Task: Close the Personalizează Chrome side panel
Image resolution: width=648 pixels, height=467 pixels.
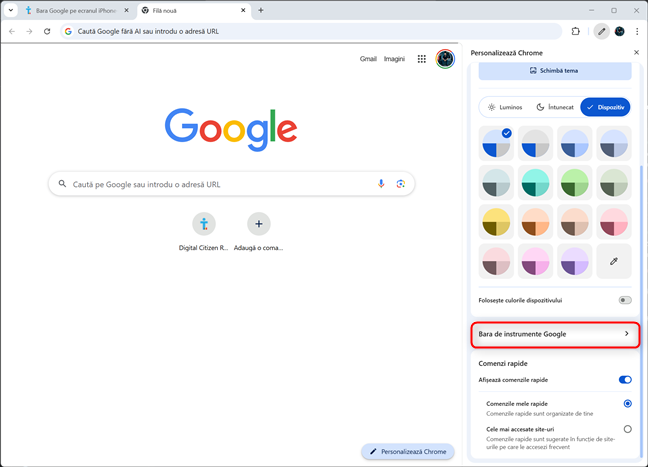Action: [636, 52]
